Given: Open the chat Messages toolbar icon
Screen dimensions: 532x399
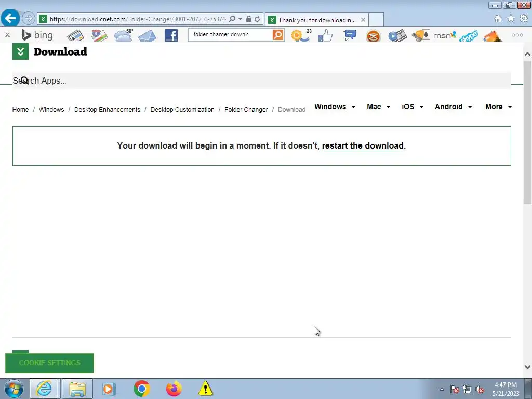Looking at the screenshot, I should coord(349,35).
